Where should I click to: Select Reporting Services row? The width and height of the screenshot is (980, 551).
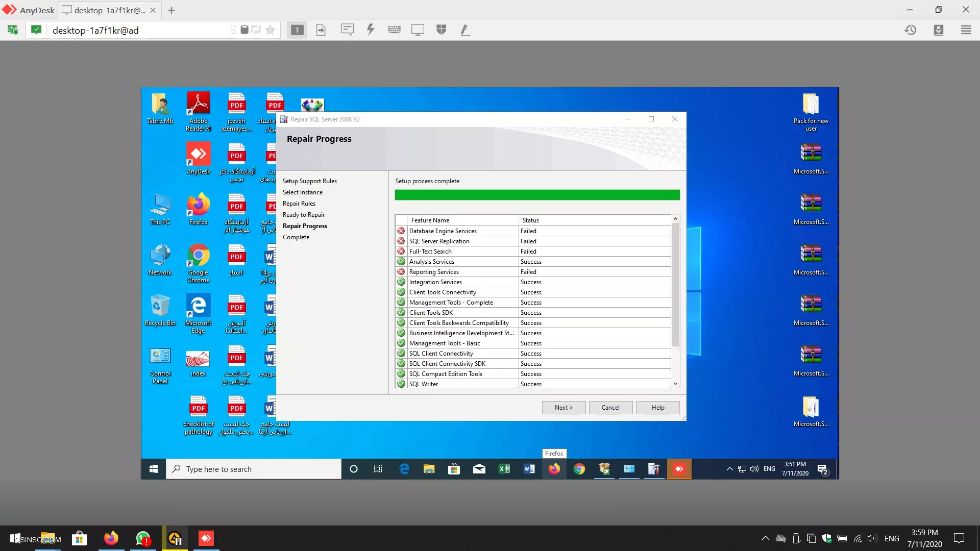click(533, 272)
